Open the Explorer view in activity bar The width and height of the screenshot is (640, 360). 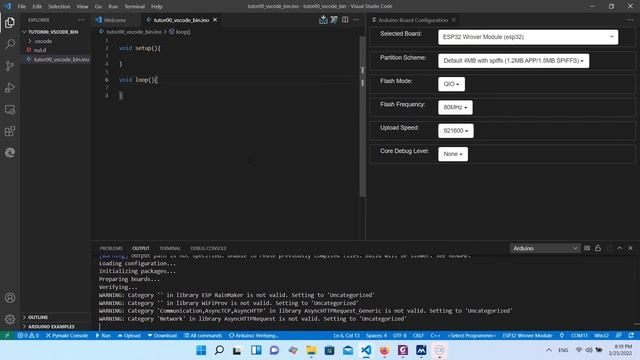click(x=10, y=22)
